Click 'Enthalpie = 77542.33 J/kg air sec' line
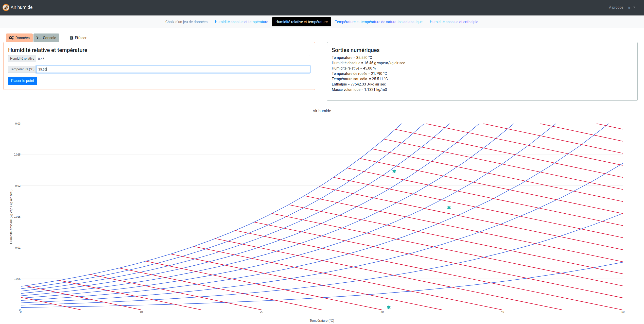 [359, 84]
